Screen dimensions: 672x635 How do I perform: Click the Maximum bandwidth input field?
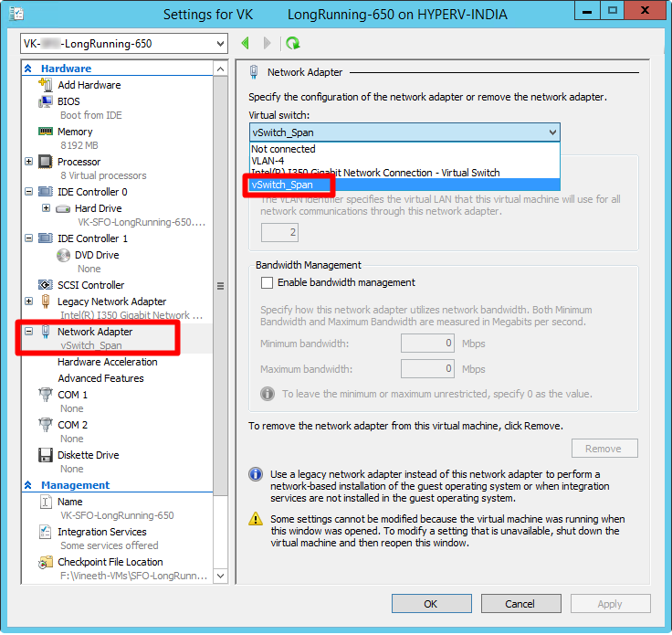tap(427, 369)
